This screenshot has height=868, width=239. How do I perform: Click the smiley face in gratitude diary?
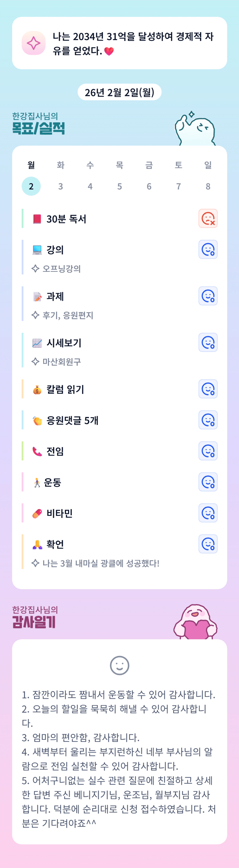(120, 666)
